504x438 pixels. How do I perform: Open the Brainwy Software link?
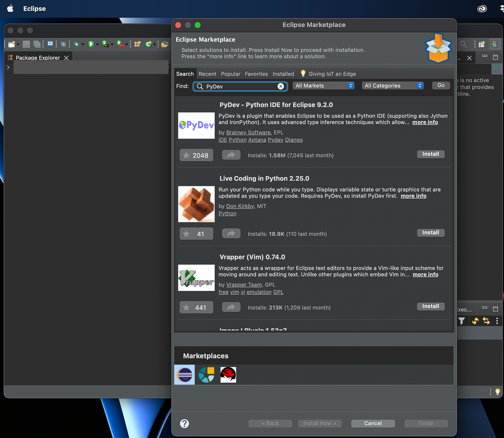248,133
